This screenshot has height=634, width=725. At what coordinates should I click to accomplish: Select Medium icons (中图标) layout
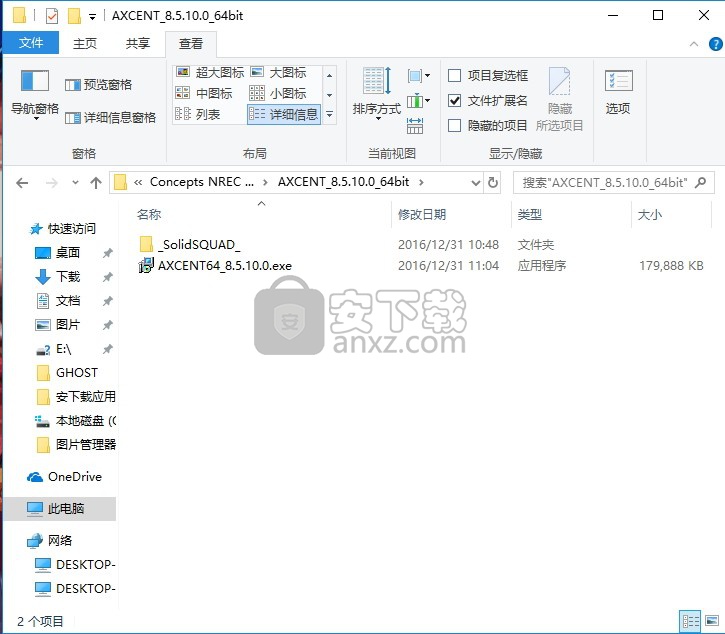pyautogui.click(x=204, y=93)
